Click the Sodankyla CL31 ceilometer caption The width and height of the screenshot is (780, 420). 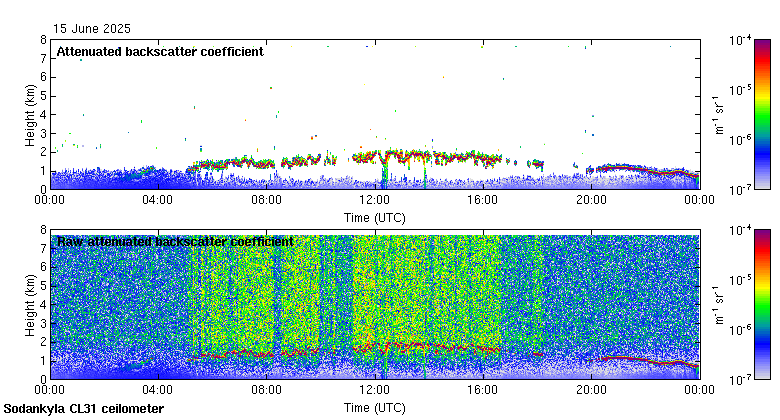point(84,409)
